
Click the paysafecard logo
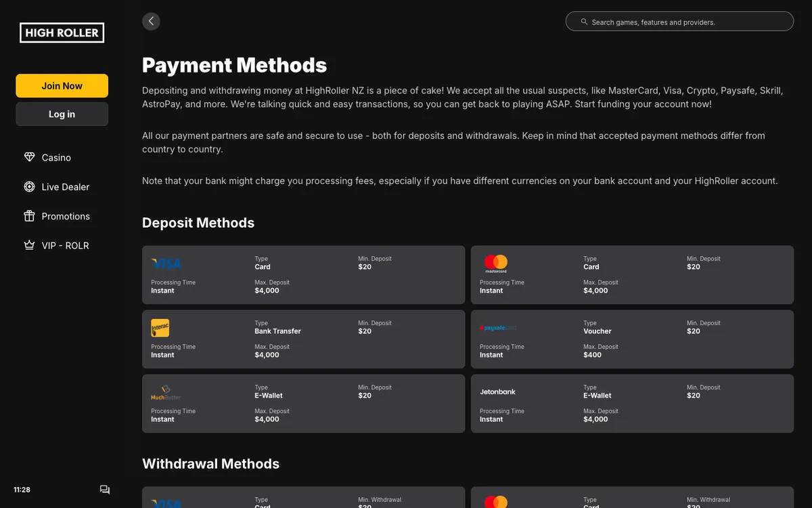498,328
